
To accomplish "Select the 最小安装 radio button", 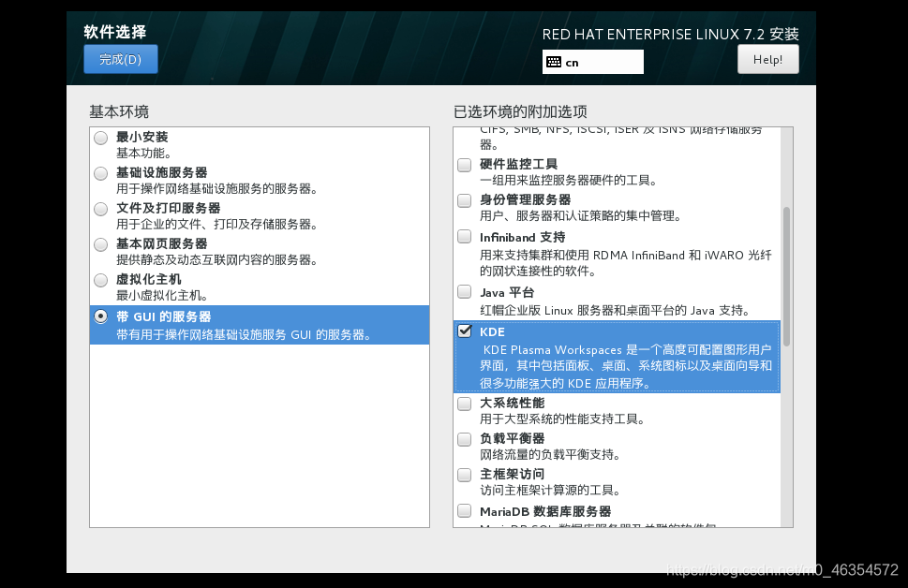I will click(101, 138).
